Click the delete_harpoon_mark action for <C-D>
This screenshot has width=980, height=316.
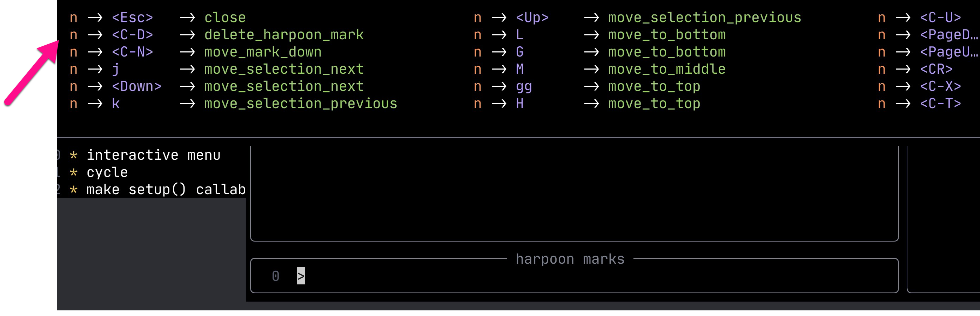pos(283,35)
